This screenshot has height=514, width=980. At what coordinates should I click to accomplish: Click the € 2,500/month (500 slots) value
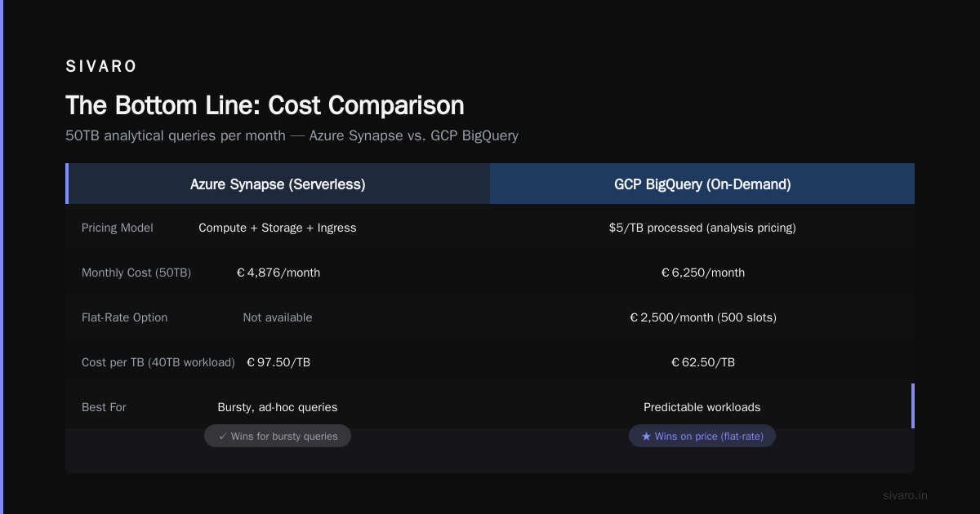pyautogui.click(x=702, y=317)
